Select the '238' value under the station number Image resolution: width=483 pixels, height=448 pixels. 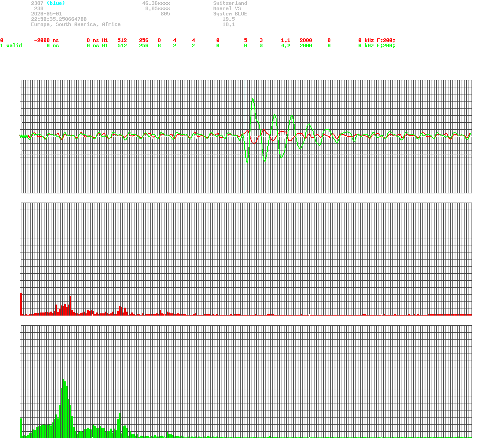pos(39,9)
